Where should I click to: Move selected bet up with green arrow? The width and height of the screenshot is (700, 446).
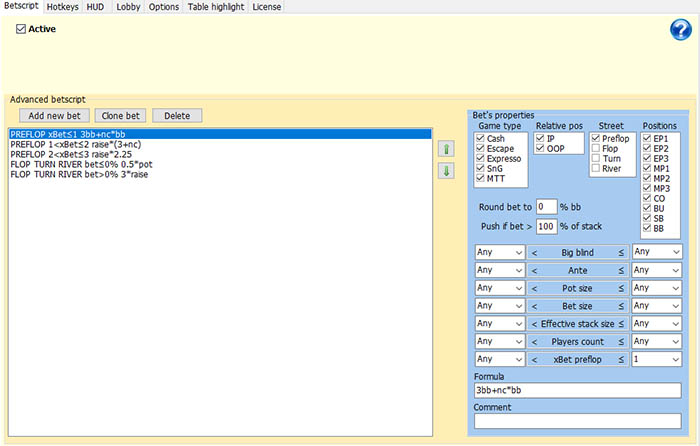[x=447, y=149]
